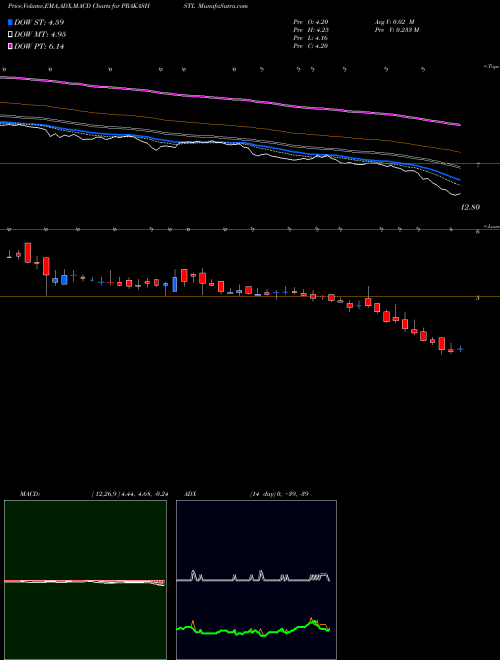Click the 'Pre L: 4.16' low value
This screenshot has height=660, width=500.
(311, 38)
